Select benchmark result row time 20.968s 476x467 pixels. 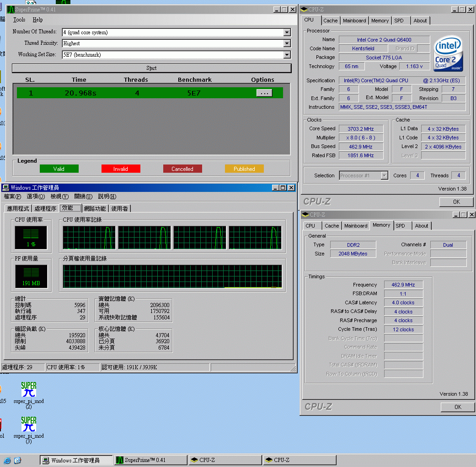click(80, 93)
